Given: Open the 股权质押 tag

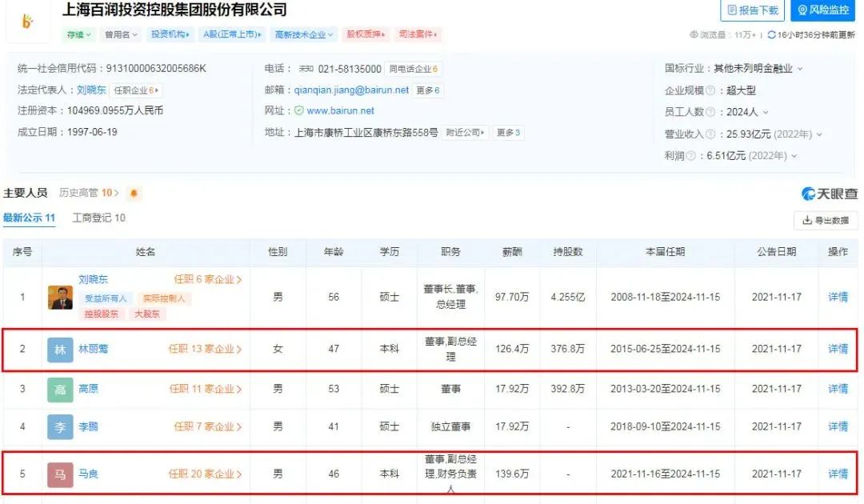Looking at the screenshot, I should [x=366, y=34].
